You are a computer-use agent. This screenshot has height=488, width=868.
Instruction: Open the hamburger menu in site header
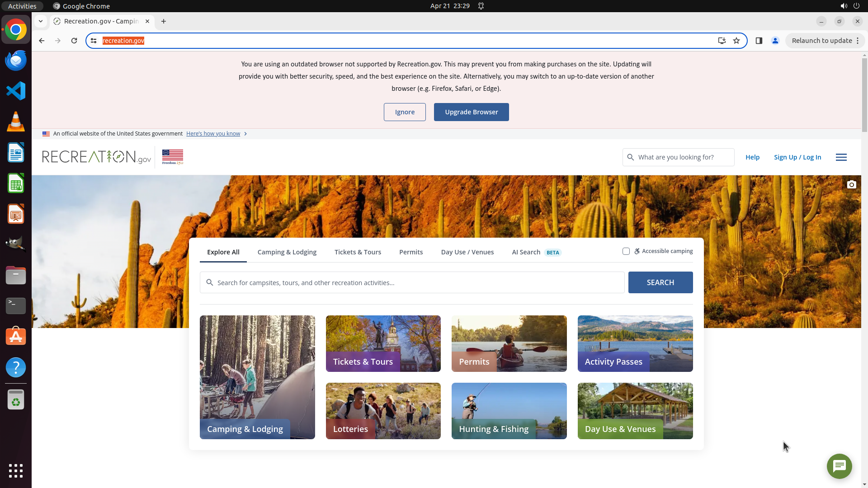tap(841, 157)
